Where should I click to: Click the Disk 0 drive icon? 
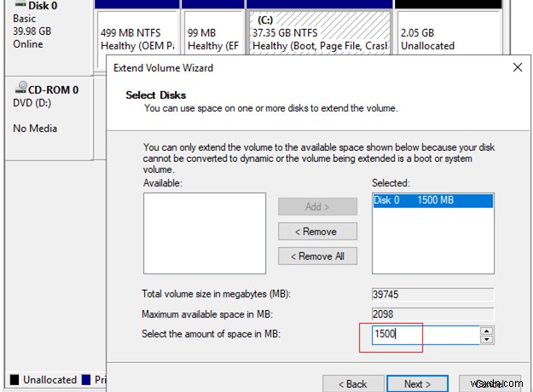pyautogui.click(x=20, y=4)
